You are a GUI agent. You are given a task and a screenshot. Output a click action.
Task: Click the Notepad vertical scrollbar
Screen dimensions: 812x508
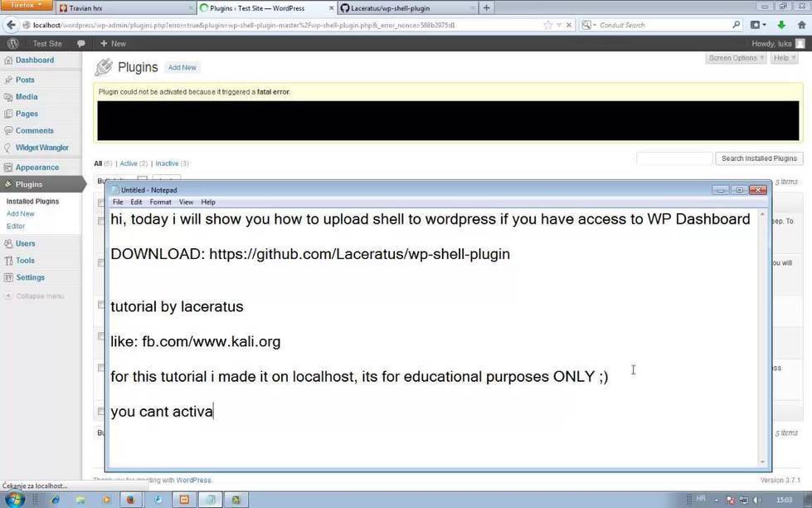pos(761,338)
